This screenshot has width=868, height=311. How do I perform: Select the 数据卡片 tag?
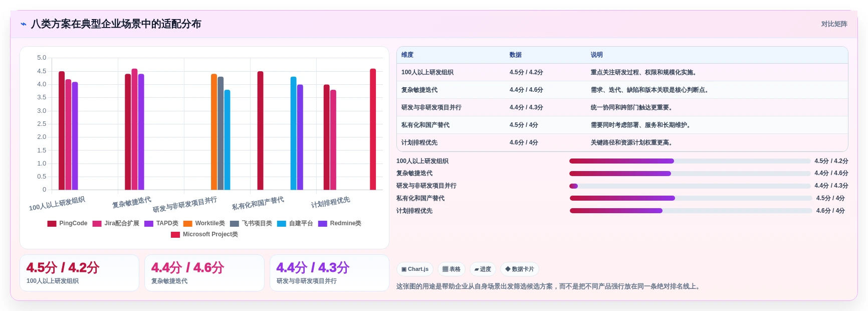(520, 269)
